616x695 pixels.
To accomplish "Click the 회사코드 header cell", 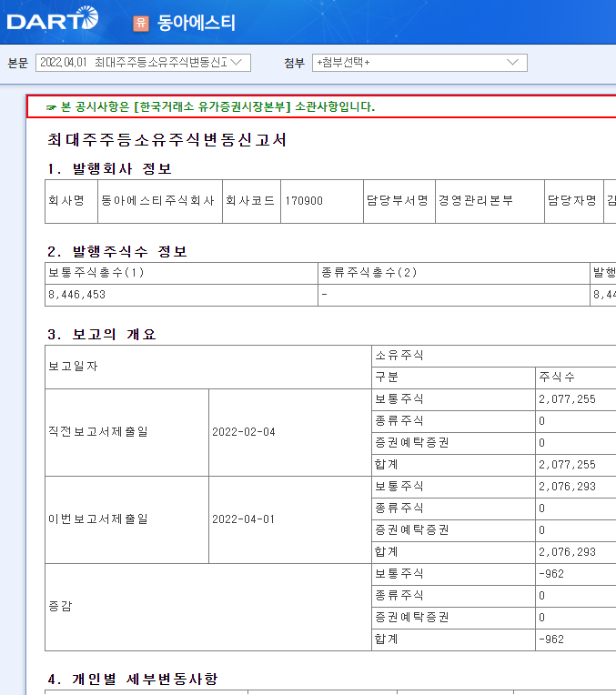I will pos(251,201).
